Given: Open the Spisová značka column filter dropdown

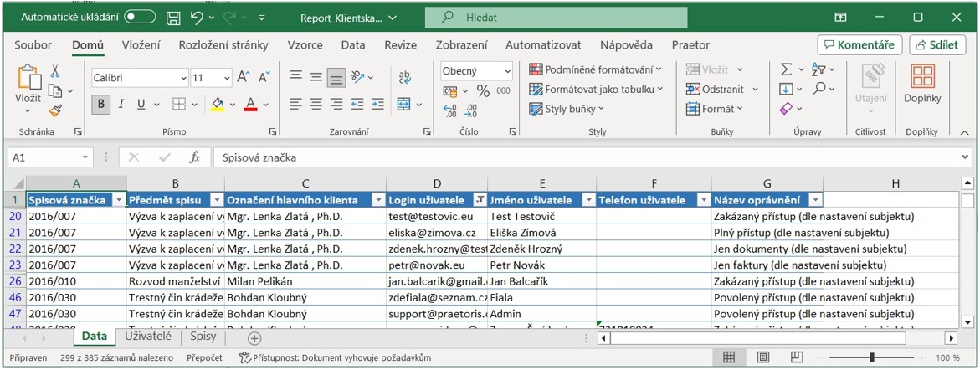Looking at the screenshot, I should tap(119, 200).
